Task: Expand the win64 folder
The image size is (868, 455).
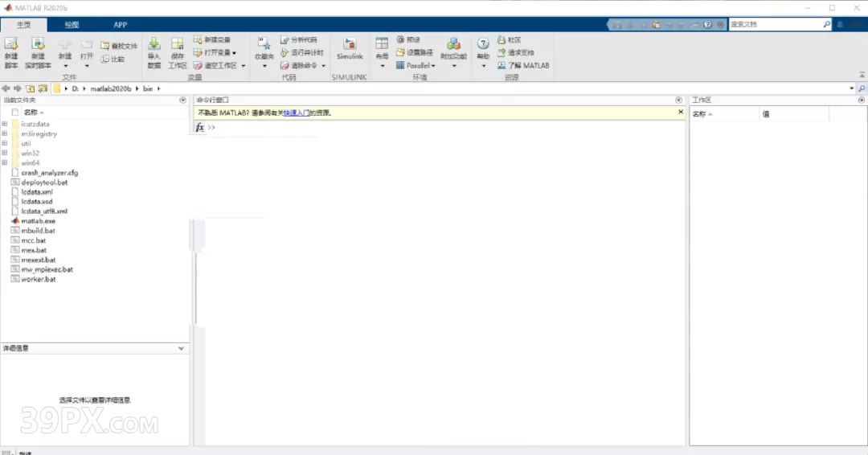Action: 5,162
